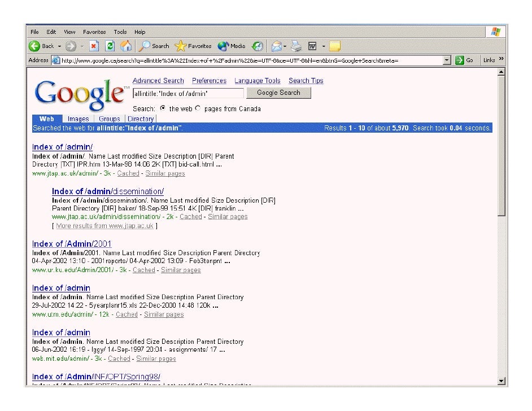Image resolution: width=532 pixels, height=411 pixels.
Task: Click More results from www.jtap.ac.uk
Action: 104,226
